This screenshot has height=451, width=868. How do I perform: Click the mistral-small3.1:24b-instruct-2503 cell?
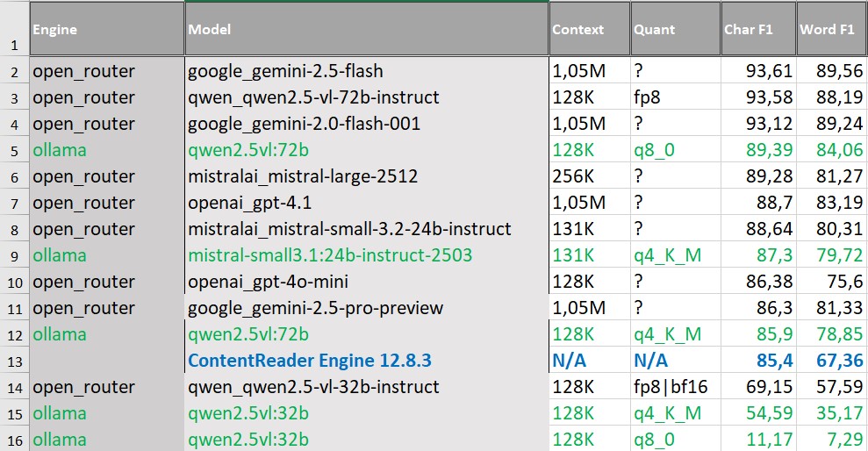pyautogui.click(x=330, y=255)
